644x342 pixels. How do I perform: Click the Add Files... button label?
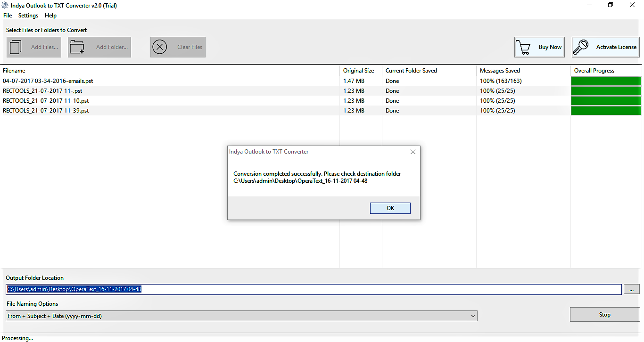(44, 47)
